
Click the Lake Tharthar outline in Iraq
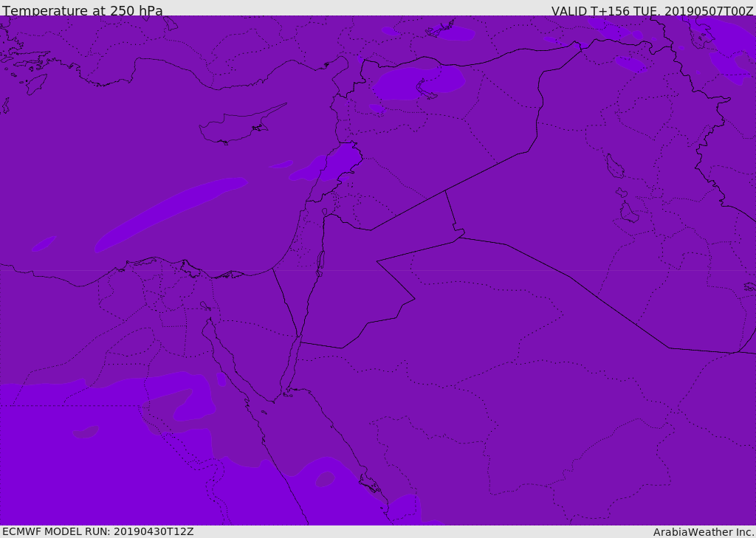point(614,166)
